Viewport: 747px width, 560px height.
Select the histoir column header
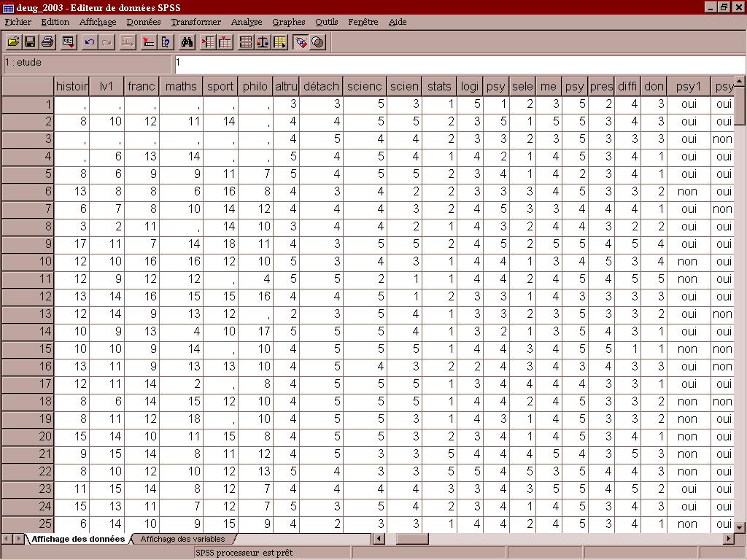(x=72, y=86)
